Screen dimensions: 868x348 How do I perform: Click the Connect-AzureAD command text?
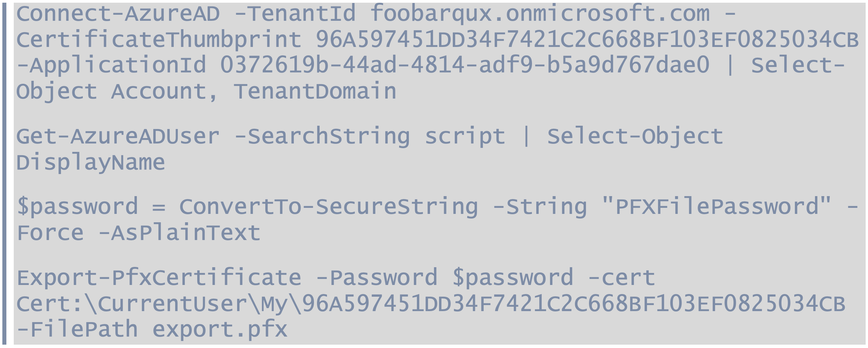point(118,13)
